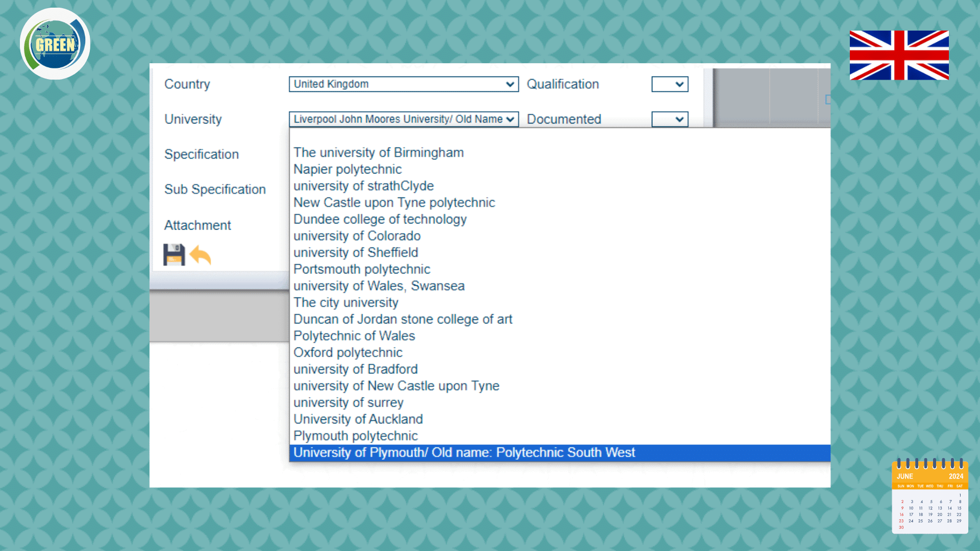This screenshot has width=980, height=551.
Task: Select The university of Birmingham option
Action: point(378,153)
